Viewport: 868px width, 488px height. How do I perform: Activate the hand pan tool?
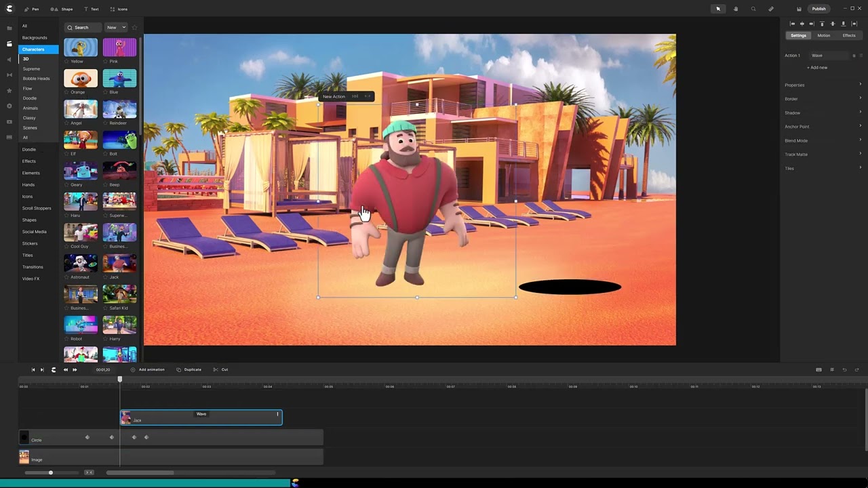[x=736, y=9]
